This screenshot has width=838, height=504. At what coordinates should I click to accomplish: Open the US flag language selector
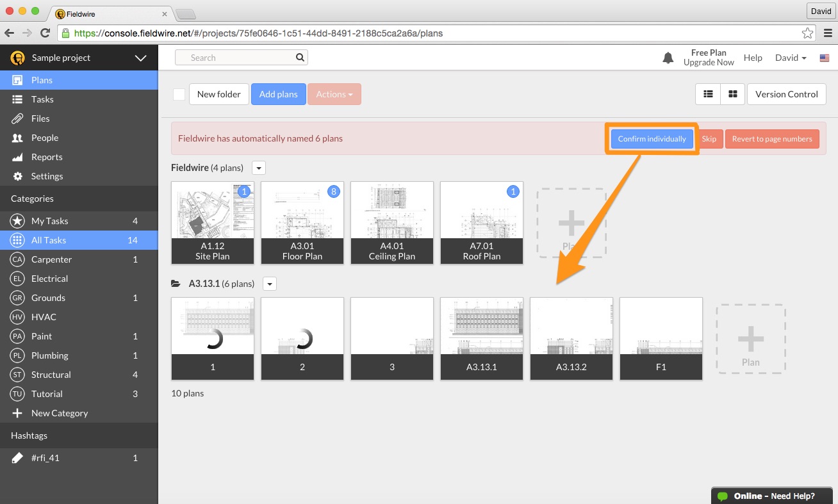tap(825, 58)
